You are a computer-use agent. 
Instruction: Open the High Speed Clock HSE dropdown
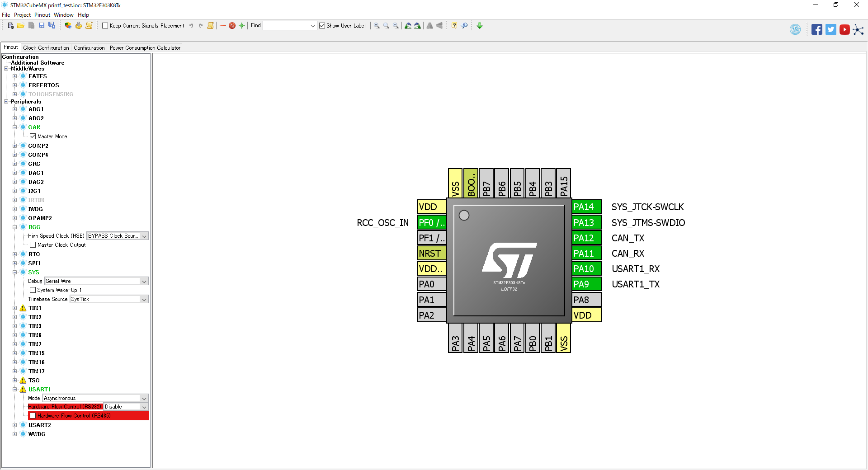[x=117, y=235]
